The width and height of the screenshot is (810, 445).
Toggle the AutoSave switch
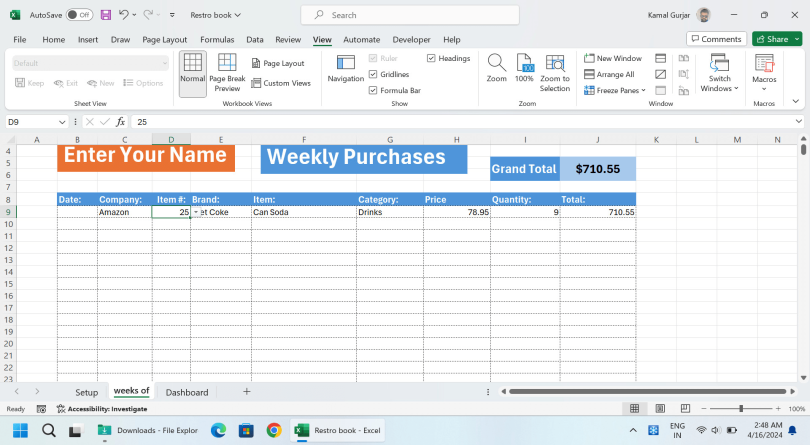coord(79,15)
